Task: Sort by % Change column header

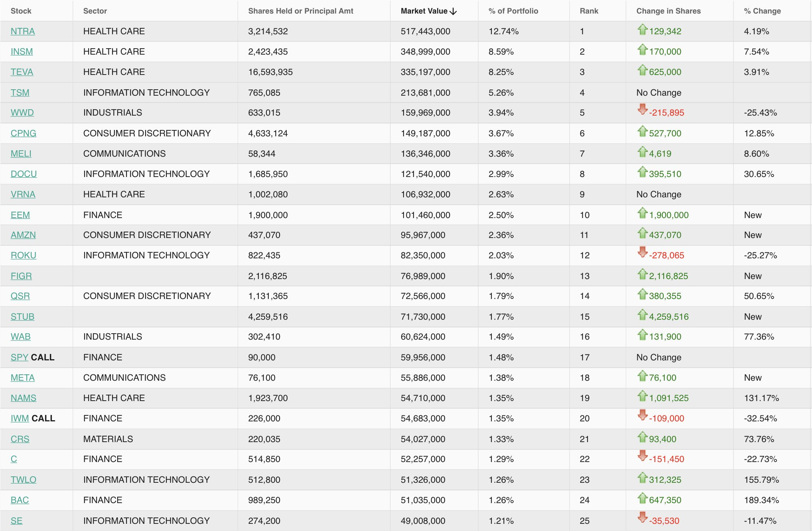Action: 762,11
